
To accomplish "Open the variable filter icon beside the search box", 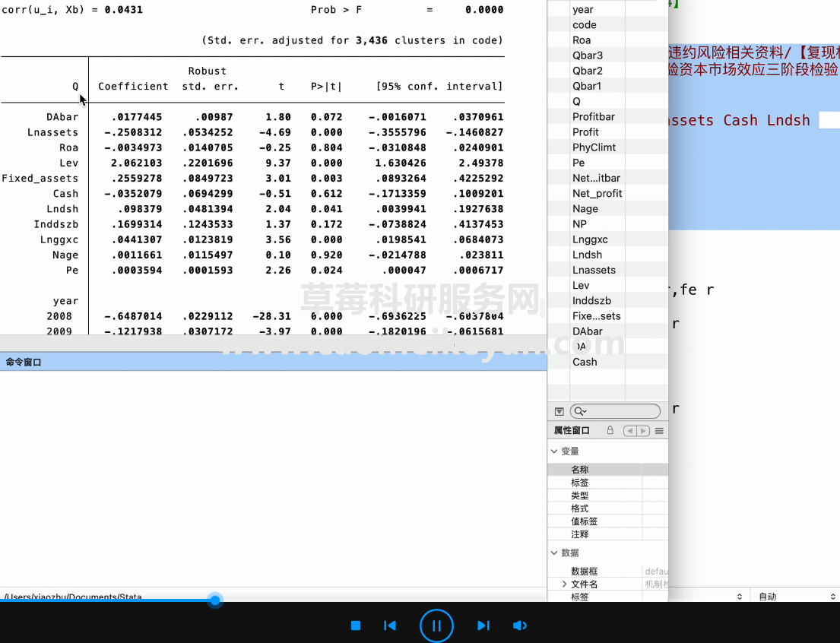I will [559, 411].
